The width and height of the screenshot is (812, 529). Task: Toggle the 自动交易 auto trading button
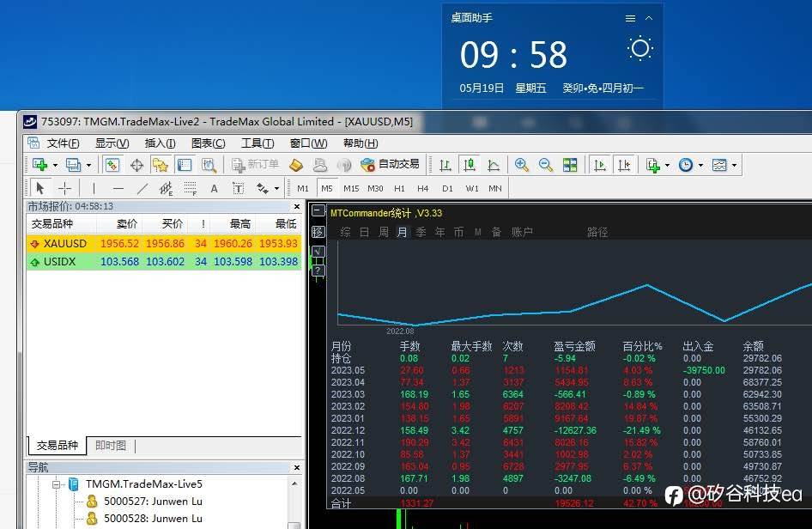391,164
